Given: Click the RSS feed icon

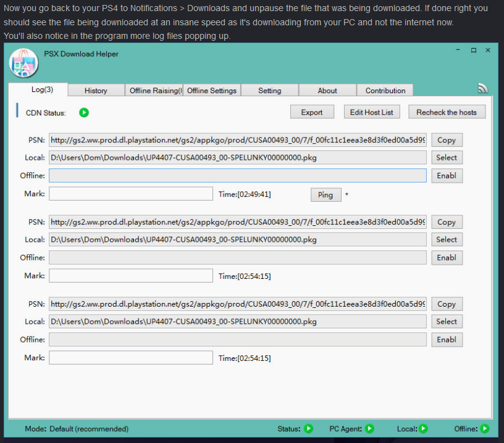Looking at the screenshot, I should click(x=483, y=89).
